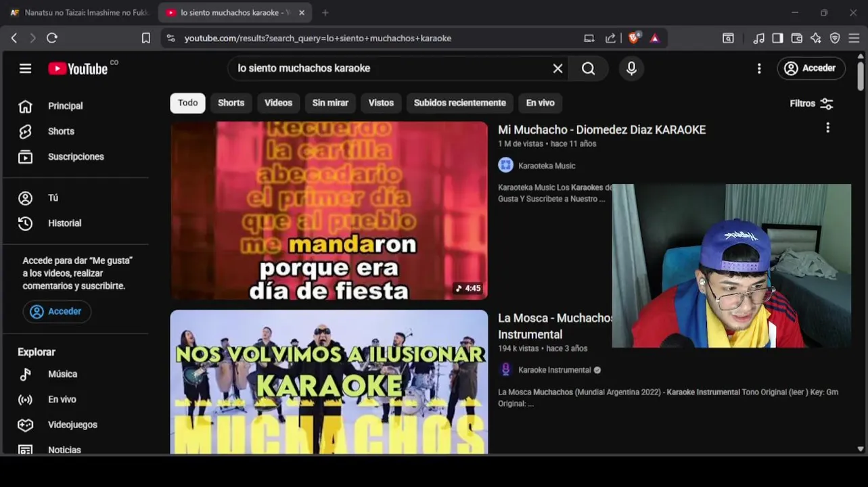Image resolution: width=868 pixels, height=487 pixels.
Task: Click the sidebar Acceder sign-in button
Action: (57, 312)
